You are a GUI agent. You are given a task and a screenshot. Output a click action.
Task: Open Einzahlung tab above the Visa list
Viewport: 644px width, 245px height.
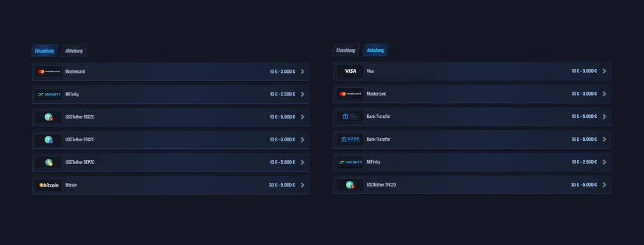point(345,50)
